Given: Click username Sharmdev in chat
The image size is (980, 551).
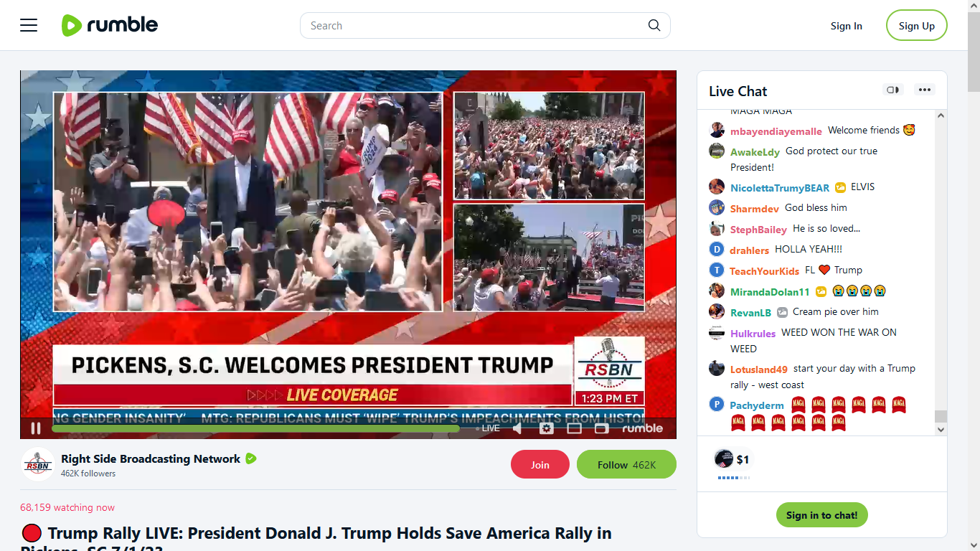Looking at the screenshot, I should 755,209.
